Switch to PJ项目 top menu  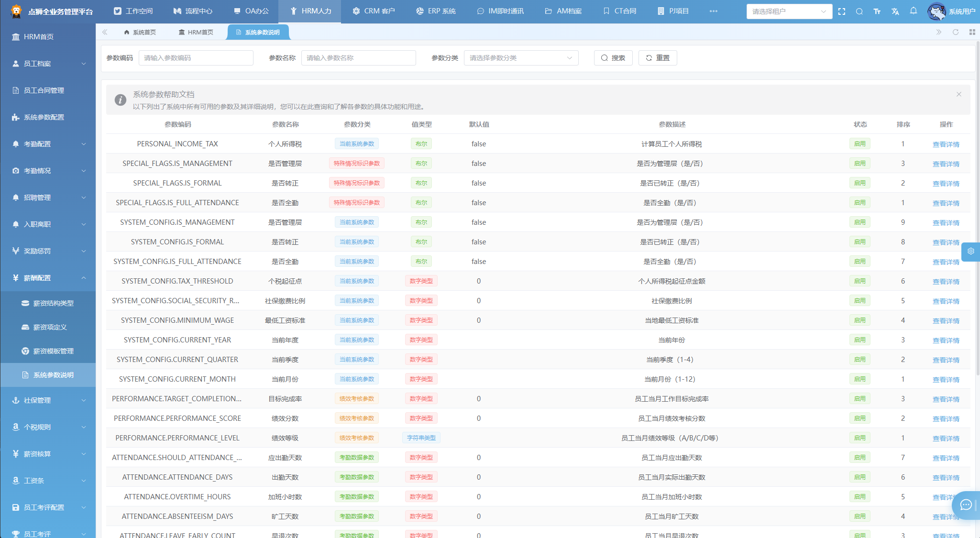click(x=673, y=11)
